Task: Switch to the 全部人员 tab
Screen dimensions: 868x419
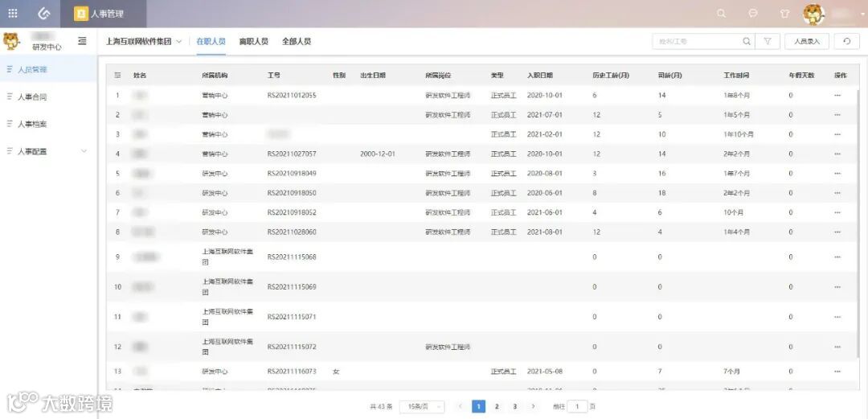Action: pyautogui.click(x=296, y=41)
